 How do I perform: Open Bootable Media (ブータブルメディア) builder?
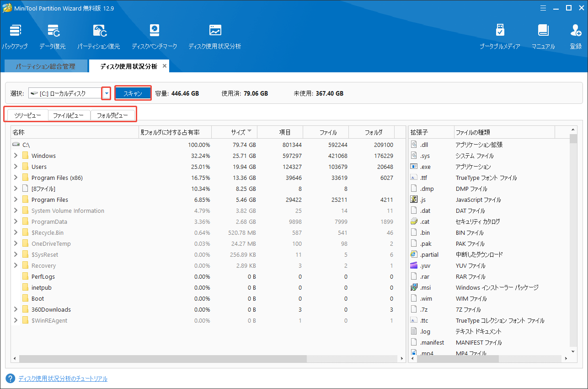coord(500,37)
